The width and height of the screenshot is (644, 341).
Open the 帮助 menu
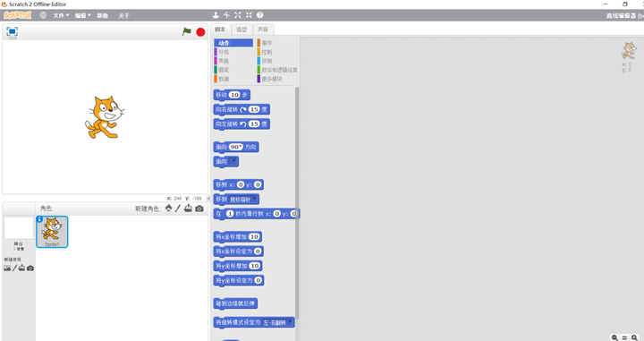pyautogui.click(x=102, y=15)
